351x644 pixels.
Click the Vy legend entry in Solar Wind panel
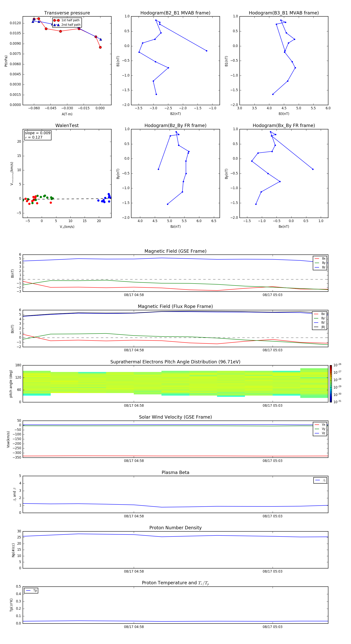(x=320, y=429)
